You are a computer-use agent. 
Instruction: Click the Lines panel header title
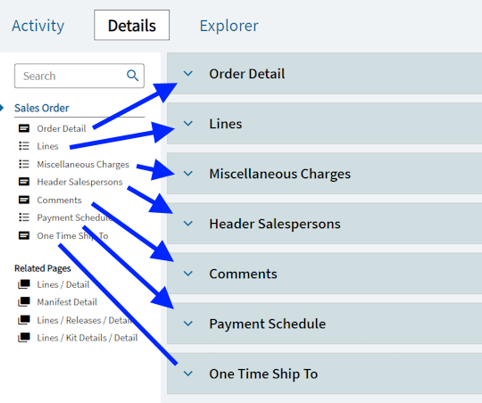(x=226, y=124)
